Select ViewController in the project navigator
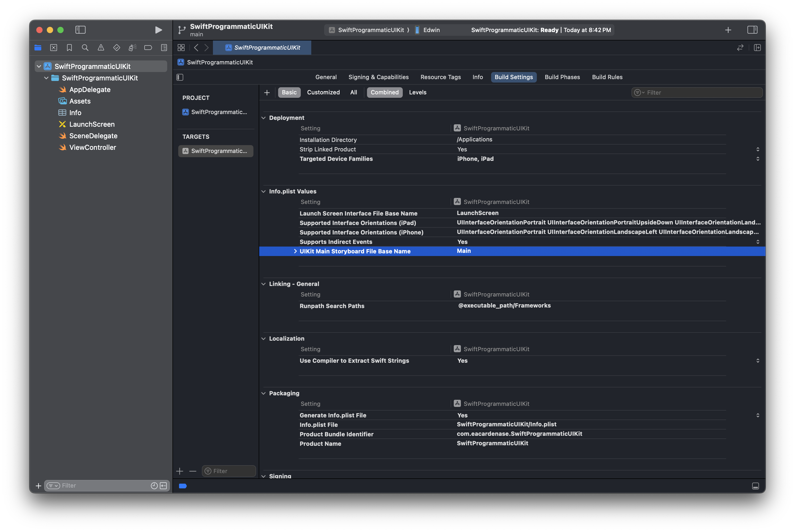The height and width of the screenshot is (532, 795). tap(93, 147)
